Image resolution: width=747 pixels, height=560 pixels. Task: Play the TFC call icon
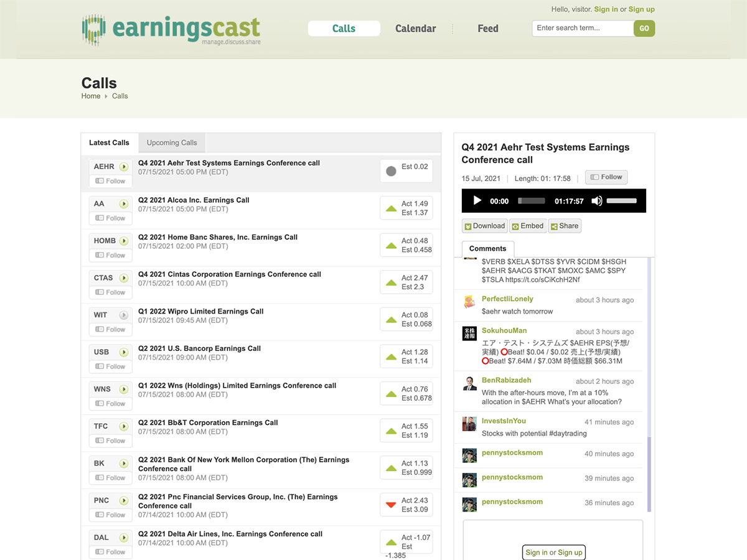[x=124, y=426]
